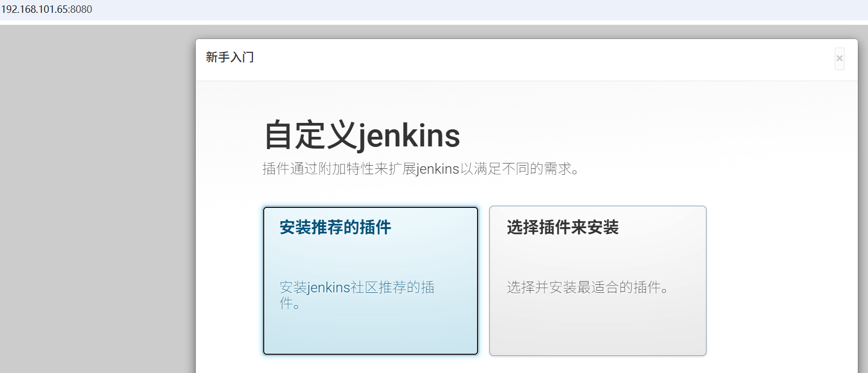
Task: Click the 新手入门 dialog title text
Action: 230,57
